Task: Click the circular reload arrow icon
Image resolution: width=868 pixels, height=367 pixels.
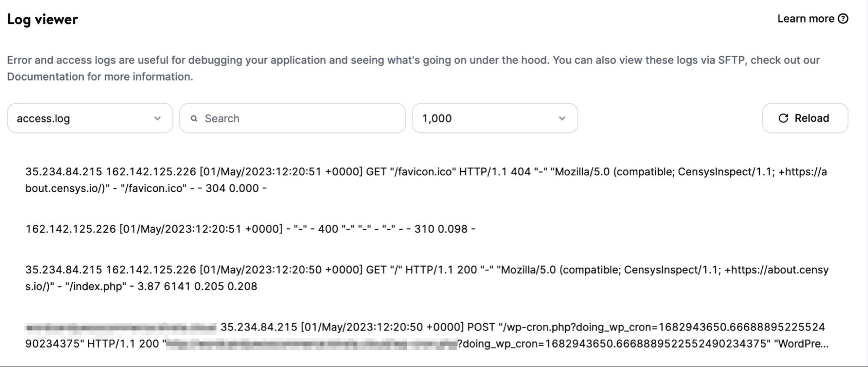Action: [x=783, y=118]
